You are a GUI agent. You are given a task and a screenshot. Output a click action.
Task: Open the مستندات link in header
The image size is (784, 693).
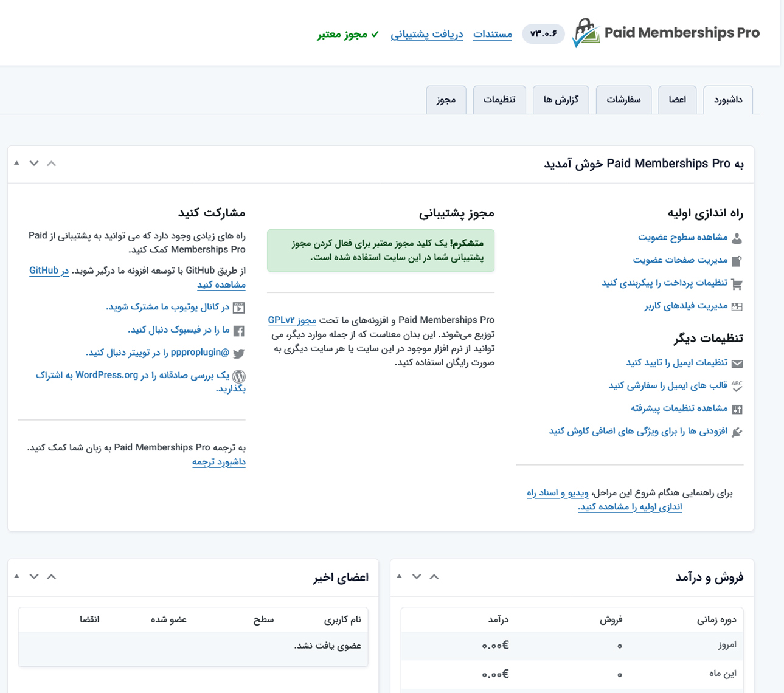pos(493,34)
